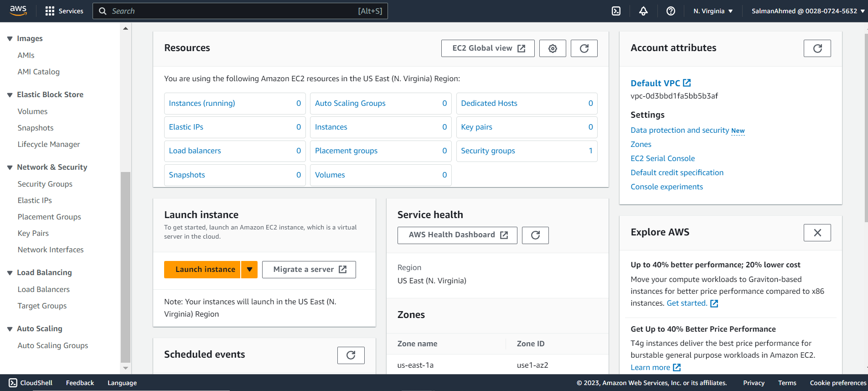Click CloudShell icon in footer

tap(13, 383)
